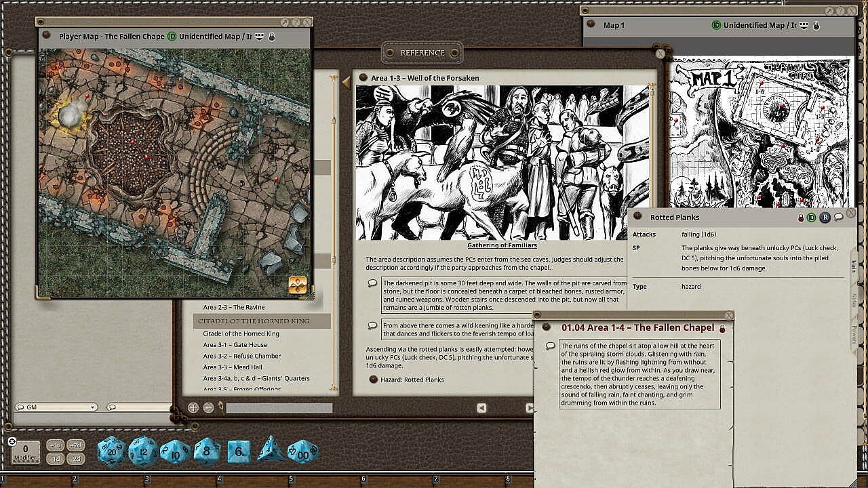This screenshot has height=488, width=868.
Task: Collapse the reference index with left arrow
Action: pyautogui.click(x=346, y=83)
